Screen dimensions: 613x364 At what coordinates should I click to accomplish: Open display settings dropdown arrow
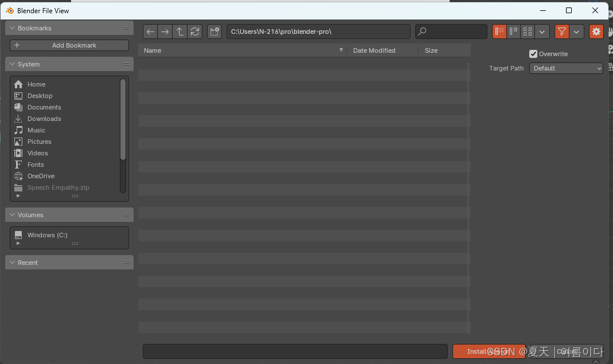(x=542, y=32)
